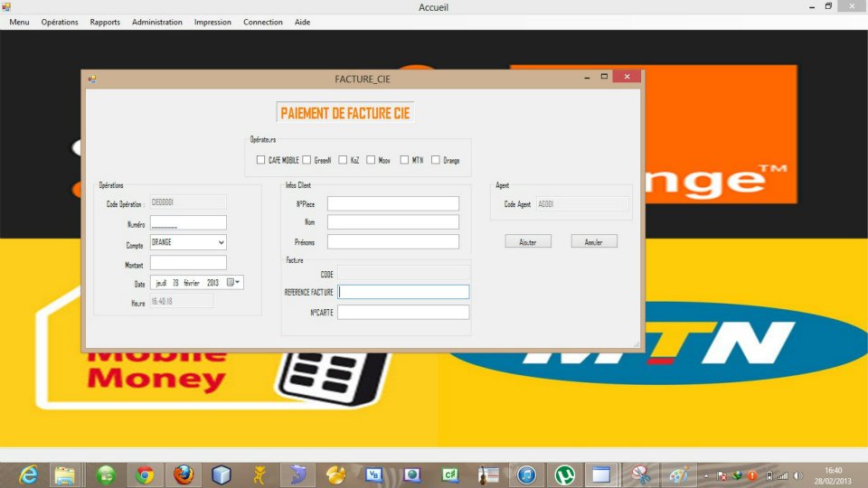Open the Rapports menu
The height and width of the screenshot is (488, 868).
[105, 22]
